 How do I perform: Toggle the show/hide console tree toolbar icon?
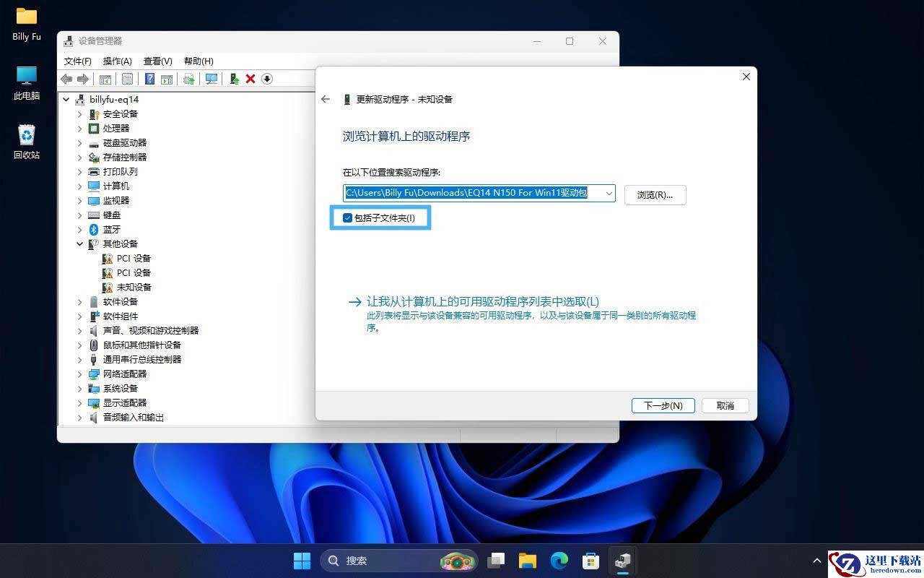tap(105, 79)
